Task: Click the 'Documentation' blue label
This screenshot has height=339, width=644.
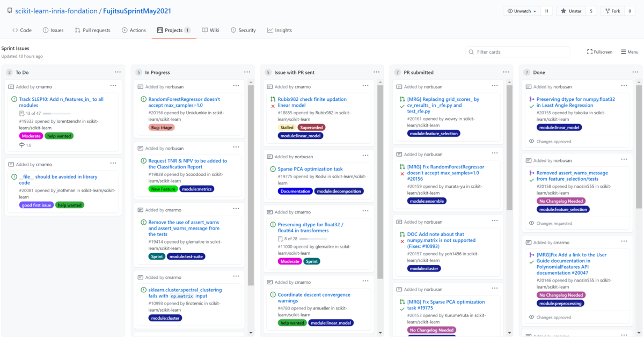Action: [295, 191]
